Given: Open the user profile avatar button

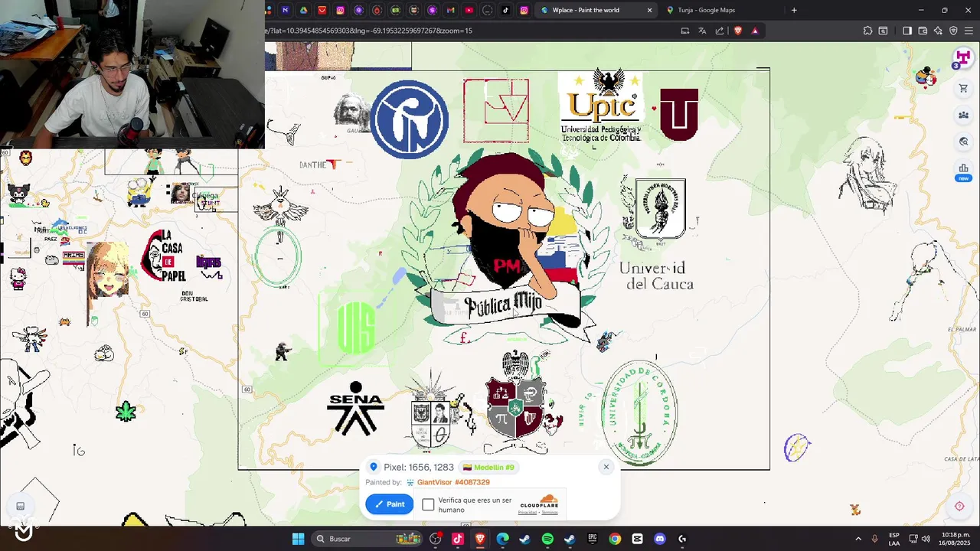Looking at the screenshot, I should pyautogui.click(x=962, y=58).
